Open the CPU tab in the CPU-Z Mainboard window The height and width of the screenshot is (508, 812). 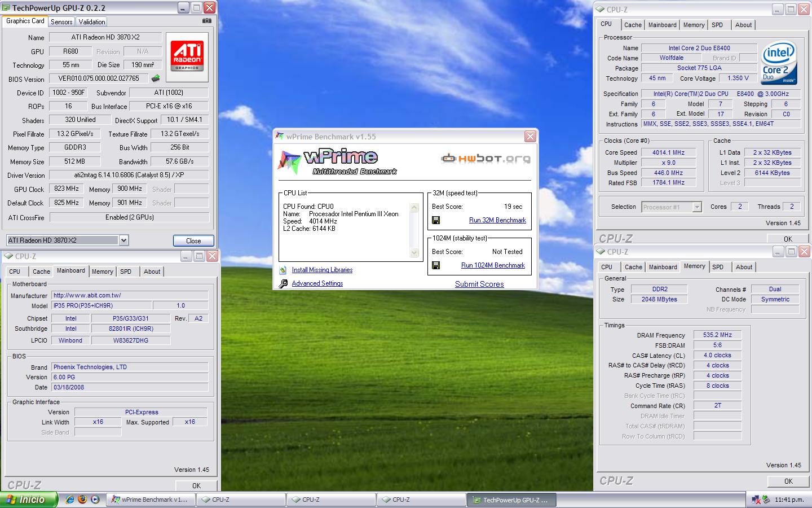(x=15, y=271)
